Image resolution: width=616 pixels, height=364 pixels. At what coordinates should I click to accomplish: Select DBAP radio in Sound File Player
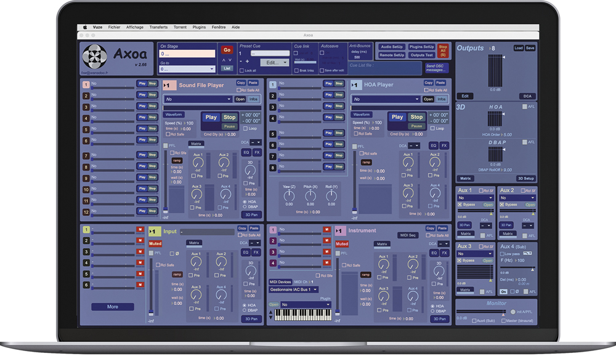coord(245,206)
